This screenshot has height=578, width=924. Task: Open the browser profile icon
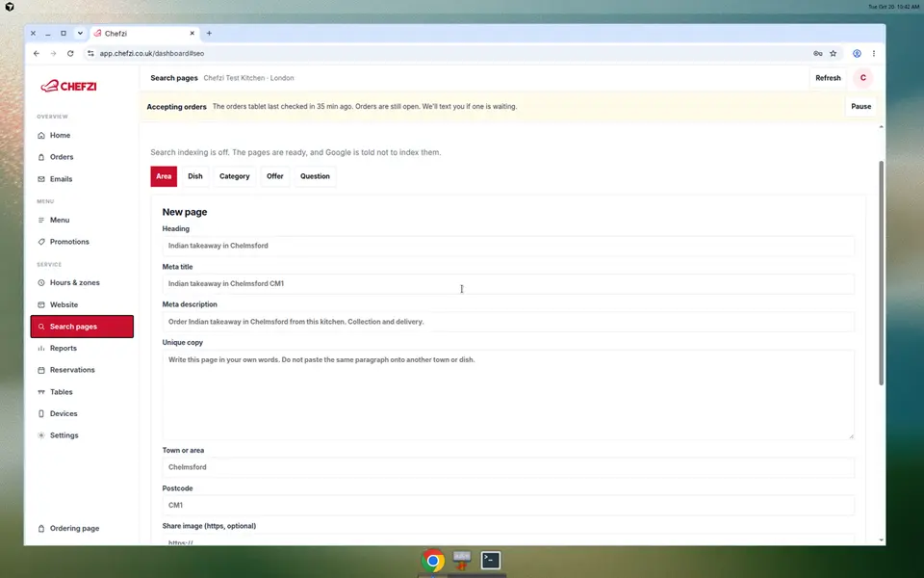pyautogui.click(x=857, y=53)
